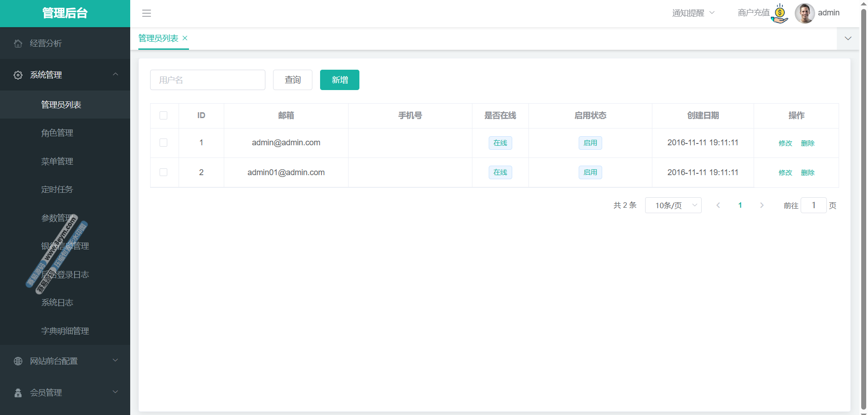This screenshot has height=415, width=868.
Task: Expand the 通知提醒 dropdown
Action: tap(693, 13)
